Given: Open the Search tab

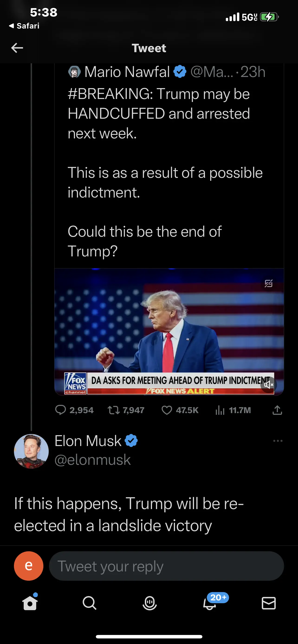Looking at the screenshot, I should (x=89, y=603).
